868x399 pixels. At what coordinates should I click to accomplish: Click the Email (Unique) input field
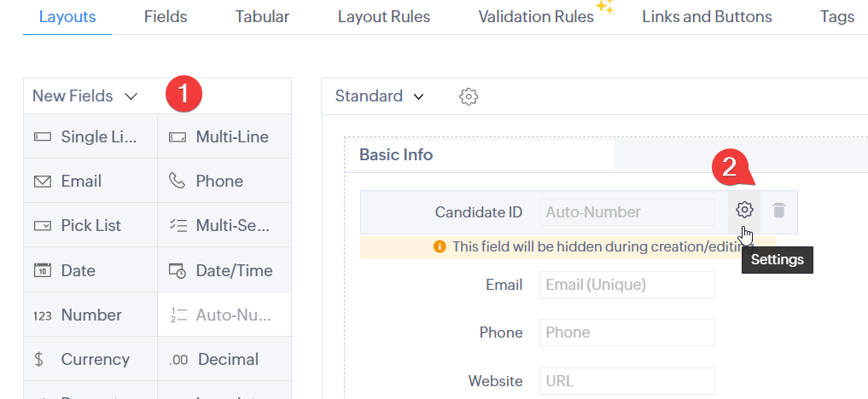(626, 285)
